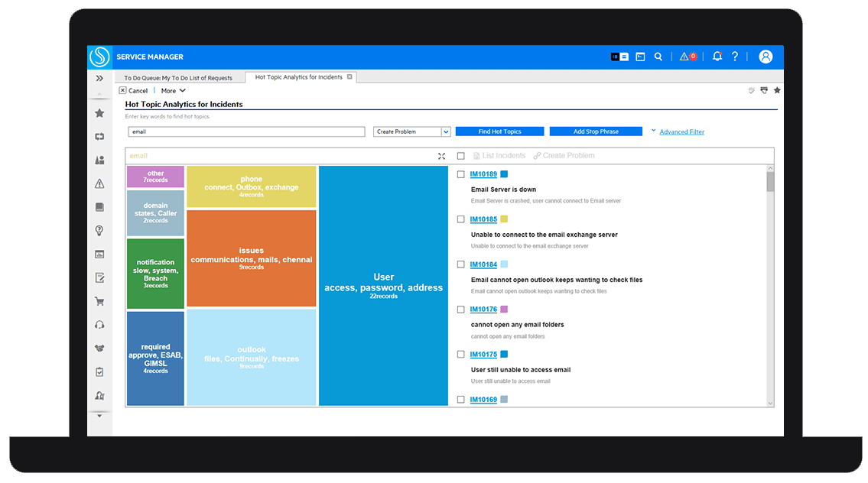Viewport: 868px width, 483px height.
Task: Open help using the question mark icon
Action: point(734,57)
